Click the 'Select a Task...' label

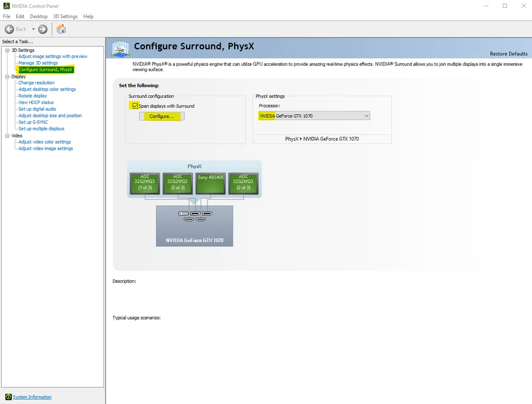[x=17, y=42]
